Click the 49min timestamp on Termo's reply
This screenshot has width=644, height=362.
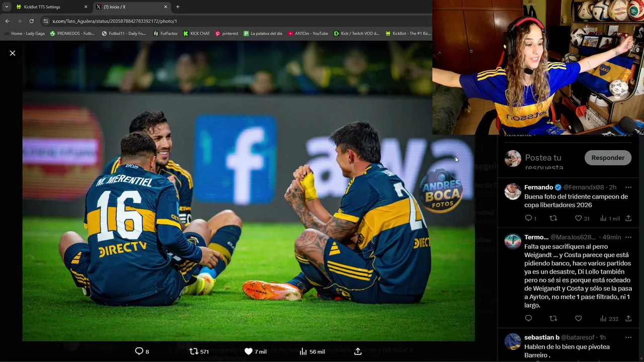[x=611, y=237]
